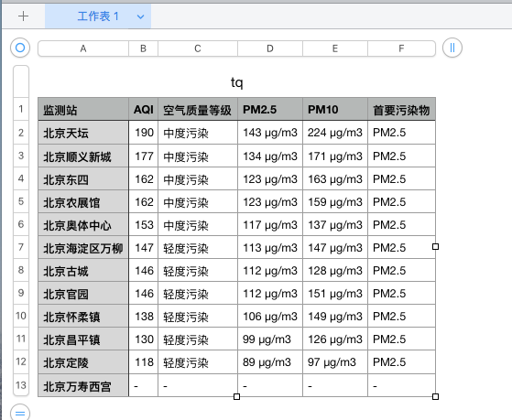Click the AQI header cell
This screenshot has height=420, width=512.
click(x=144, y=109)
